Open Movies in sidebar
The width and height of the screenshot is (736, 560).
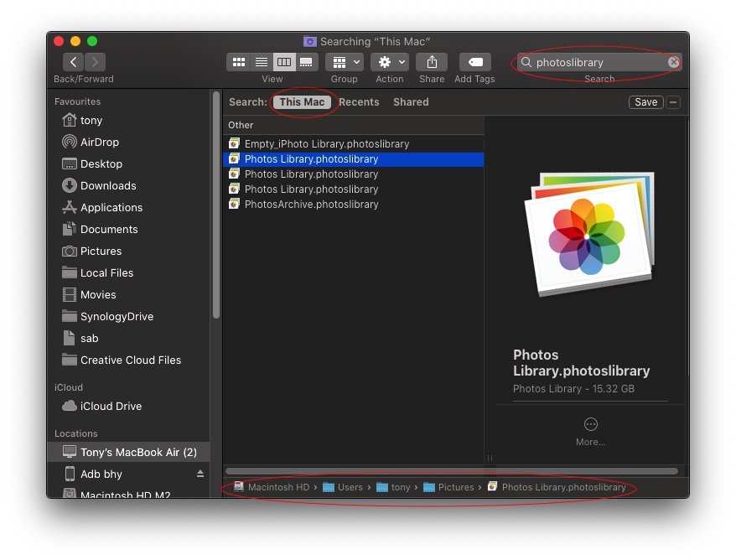click(x=128, y=295)
